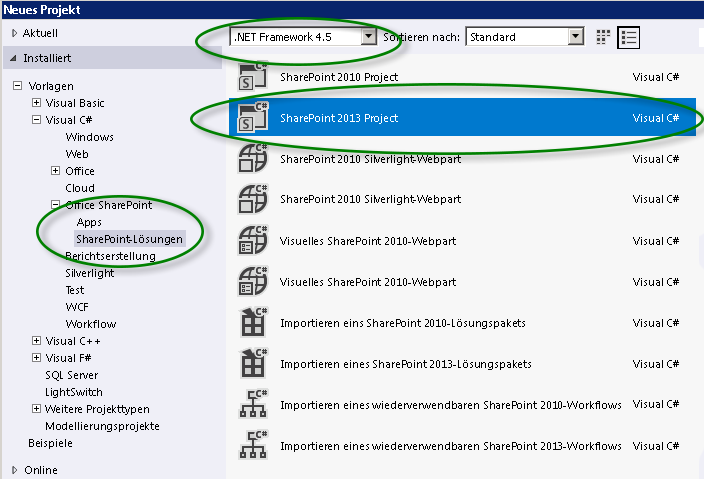Screen dimensions: 704x479
Task: Expand the Visual C++ node
Action: [36, 341]
